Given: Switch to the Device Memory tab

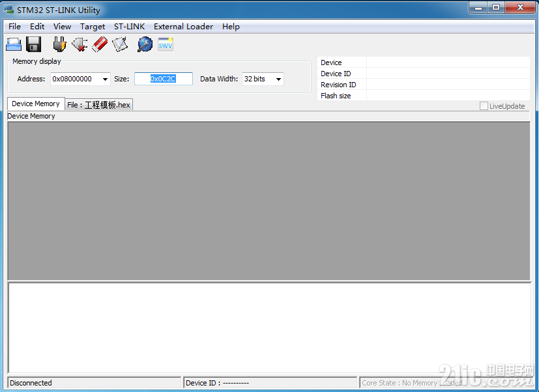Looking at the screenshot, I should pos(36,104).
